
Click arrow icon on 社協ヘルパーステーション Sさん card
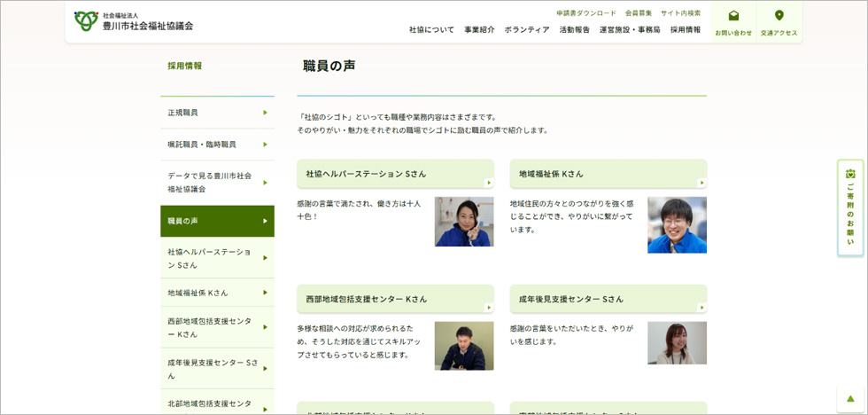coord(489,183)
